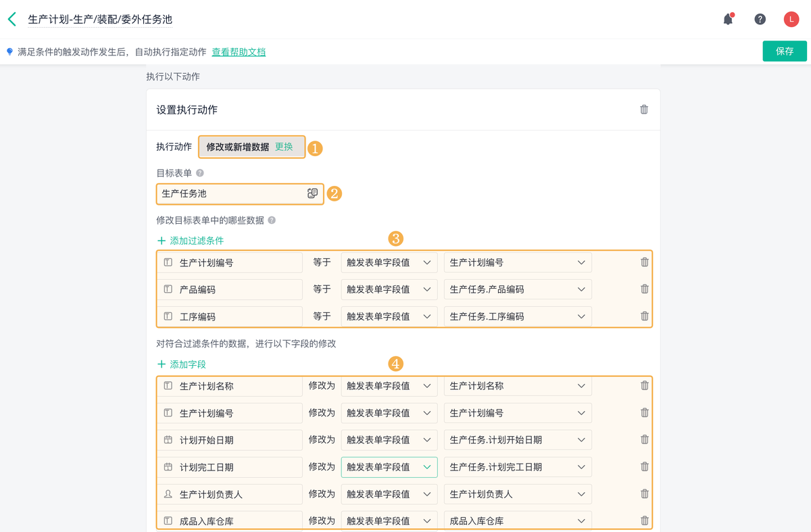The width and height of the screenshot is (811, 532).
Task: Delete the 设置执行动作 block via trash icon
Action: tap(644, 110)
